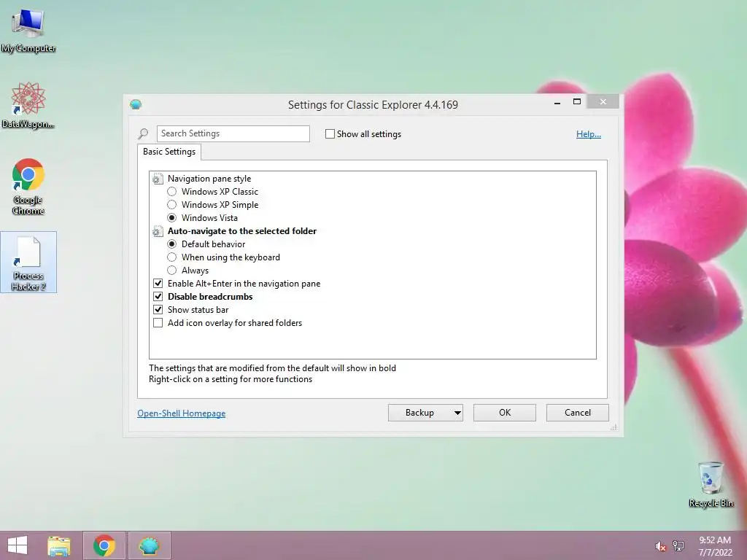
Task: Click the magnifier search icon
Action: (143, 134)
